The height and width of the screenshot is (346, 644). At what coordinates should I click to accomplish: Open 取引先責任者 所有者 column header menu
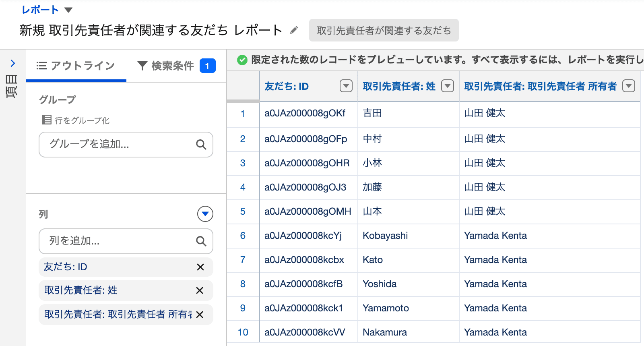pyautogui.click(x=629, y=86)
